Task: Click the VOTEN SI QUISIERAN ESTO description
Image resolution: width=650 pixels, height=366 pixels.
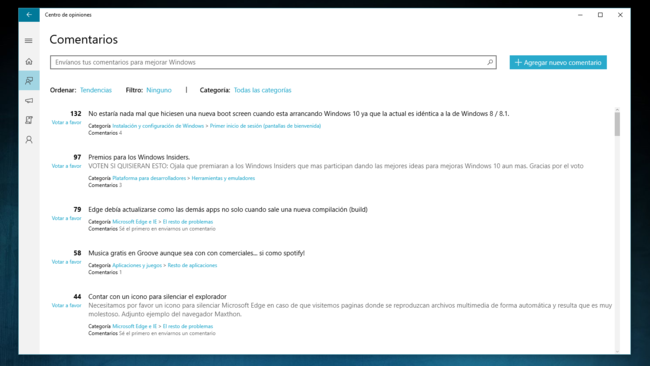Action: pyautogui.click(x=336, y=166)
